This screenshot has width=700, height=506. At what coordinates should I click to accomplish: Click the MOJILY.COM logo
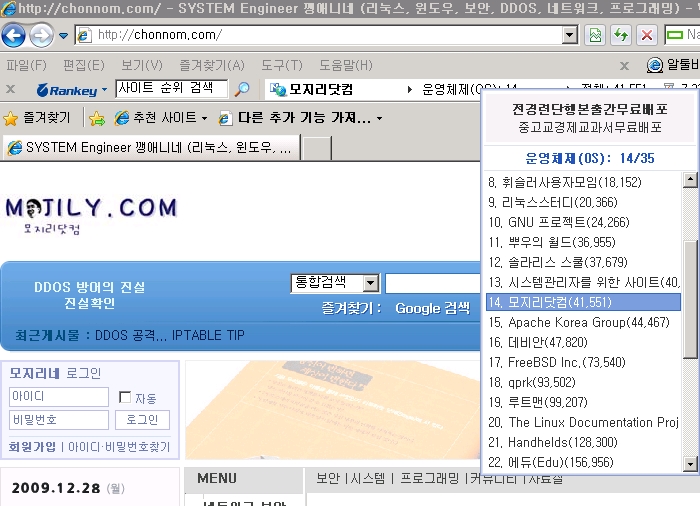click(x=92, y=215)
